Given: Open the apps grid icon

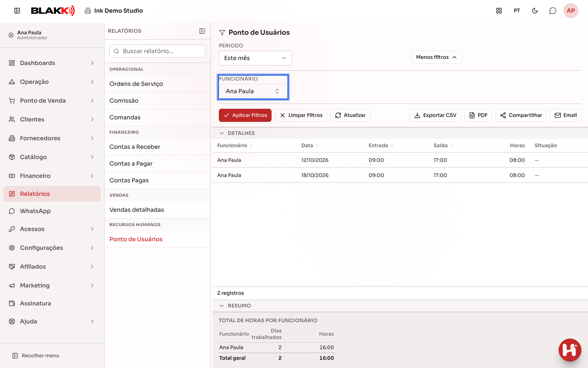Looking at the screenshot, I should [499, 11].
